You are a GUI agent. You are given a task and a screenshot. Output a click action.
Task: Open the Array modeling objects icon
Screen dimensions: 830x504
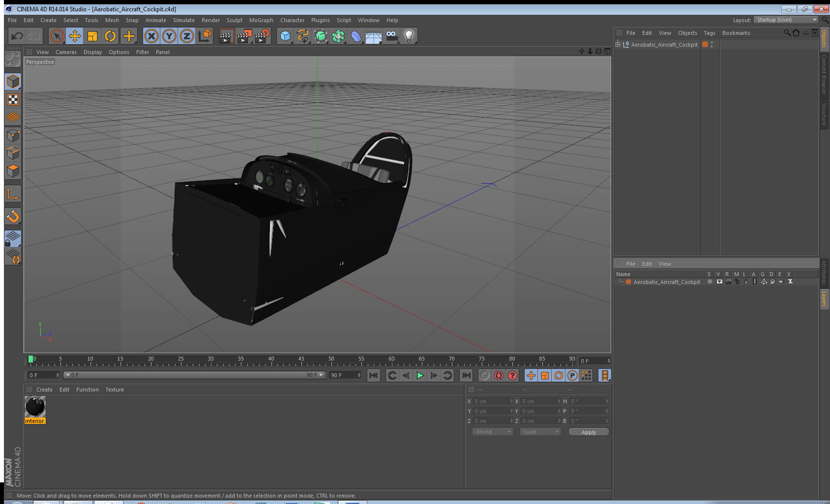click(338, 36)
